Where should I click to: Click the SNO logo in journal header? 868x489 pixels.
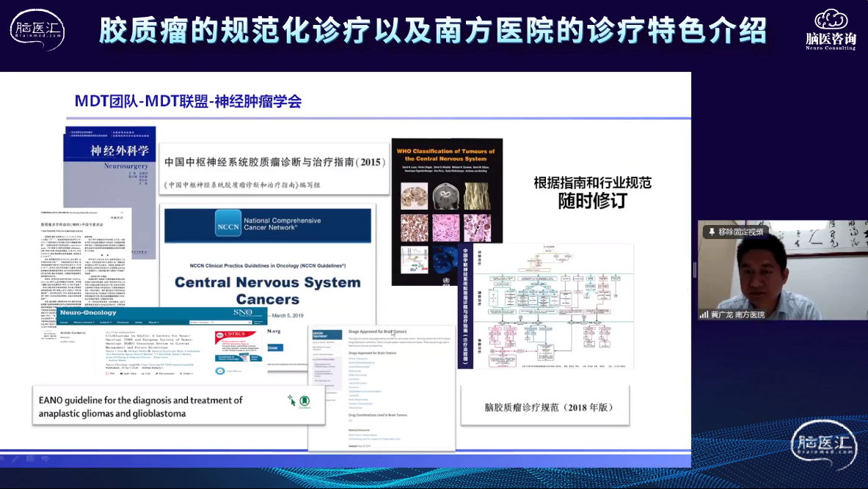(x=243, y=312)
